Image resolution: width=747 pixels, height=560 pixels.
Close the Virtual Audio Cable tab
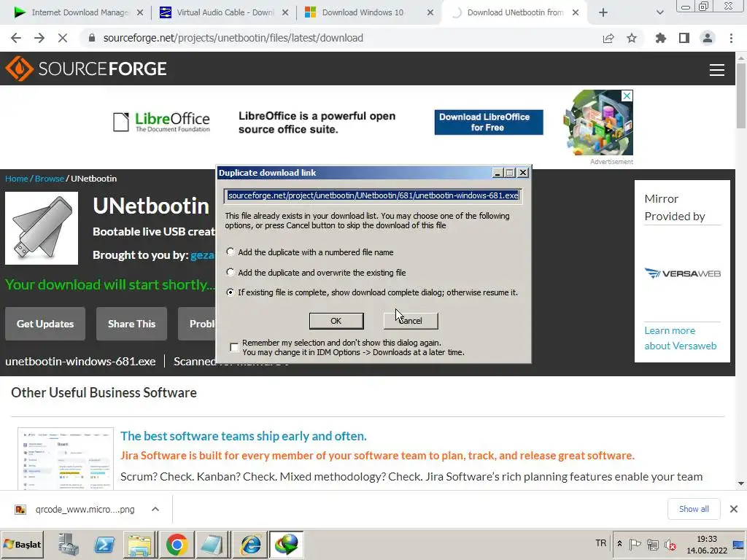(285, 13)
